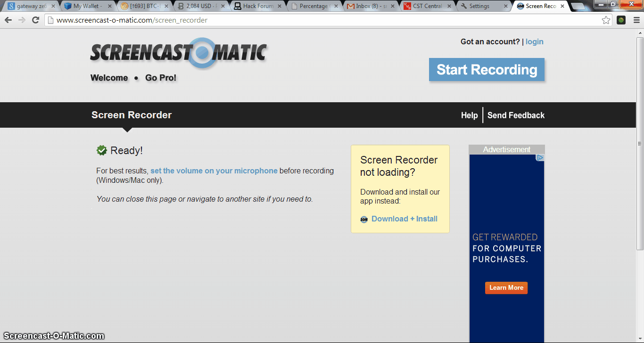Open the green circle extension icon
The height and width of the screenshot is (343, 644).
pos(621,20)
